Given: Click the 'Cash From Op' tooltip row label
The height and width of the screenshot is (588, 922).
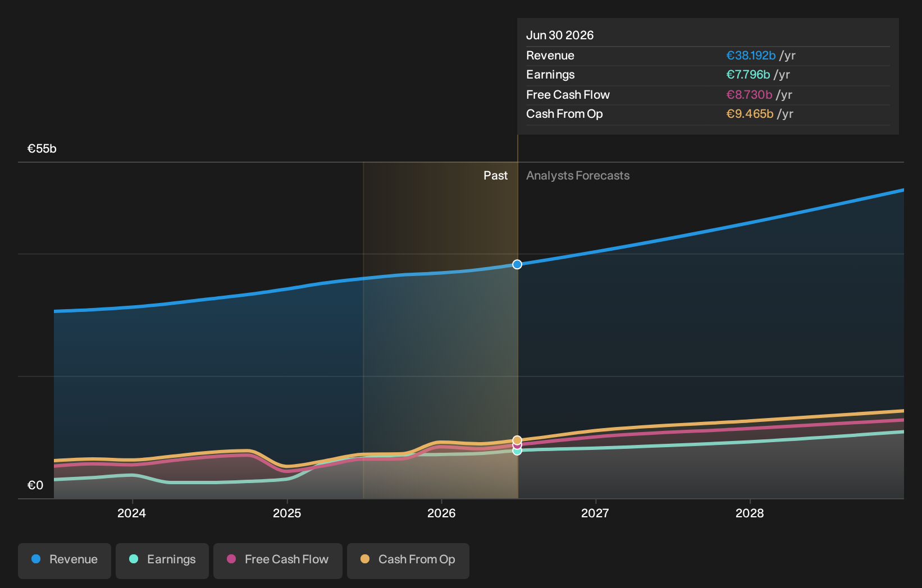Looking at the screenshot, I should 564,114.
